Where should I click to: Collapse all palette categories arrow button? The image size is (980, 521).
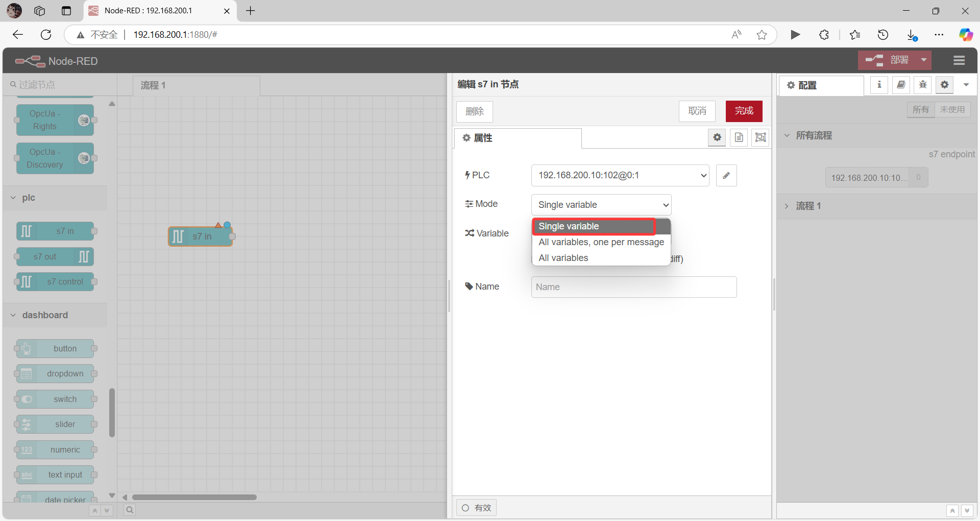(x=95, y=510)
